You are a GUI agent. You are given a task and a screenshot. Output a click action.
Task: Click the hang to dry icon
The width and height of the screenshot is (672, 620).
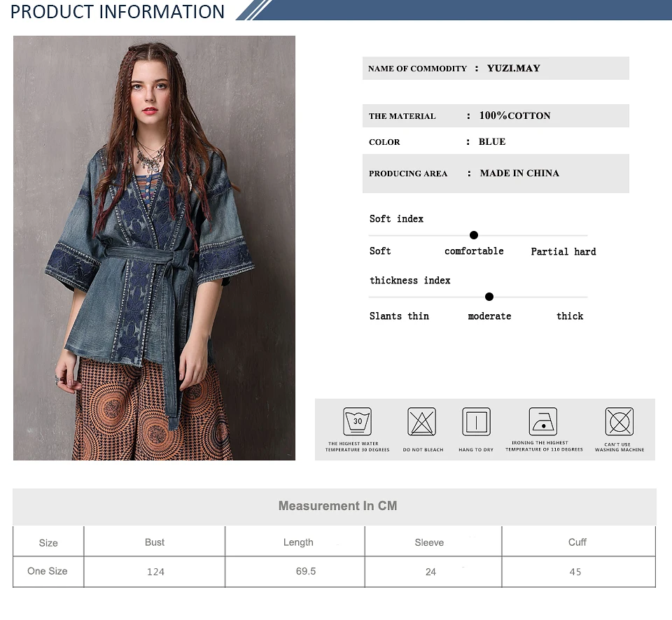(476, 422)
